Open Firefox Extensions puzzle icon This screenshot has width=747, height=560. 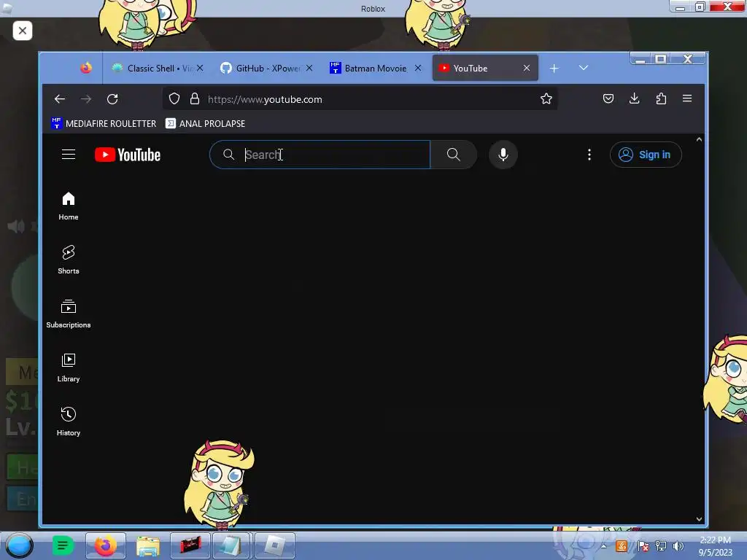click(661, 98)
